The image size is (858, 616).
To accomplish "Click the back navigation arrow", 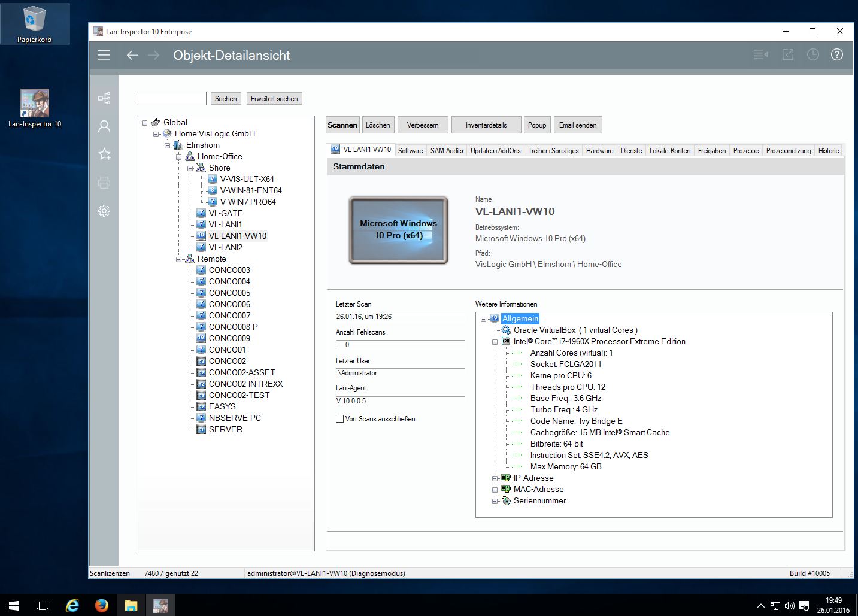I will click(x=132, y=55).
